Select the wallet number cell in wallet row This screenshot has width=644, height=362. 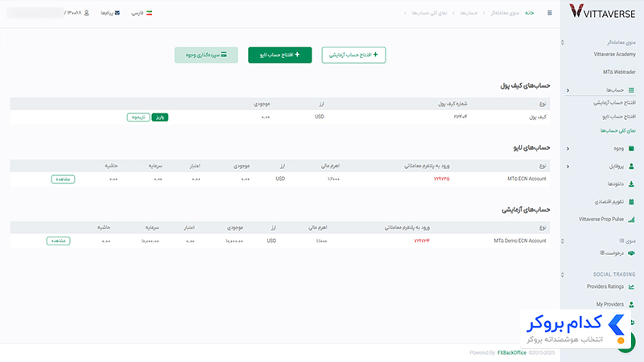click(x=460, y=117)
